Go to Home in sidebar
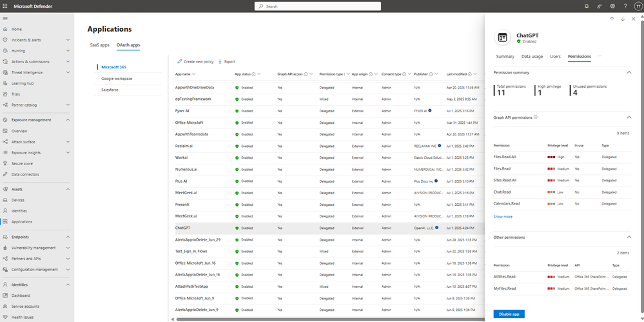Image resolution: width=644 pixels, height=322 pixels. coord(16,29)
